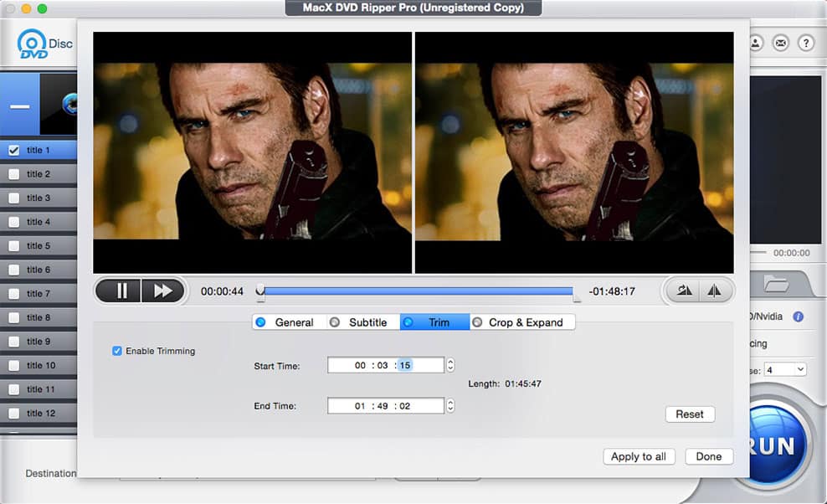Uncheck the title 1 checkbox

click(14, 151)
